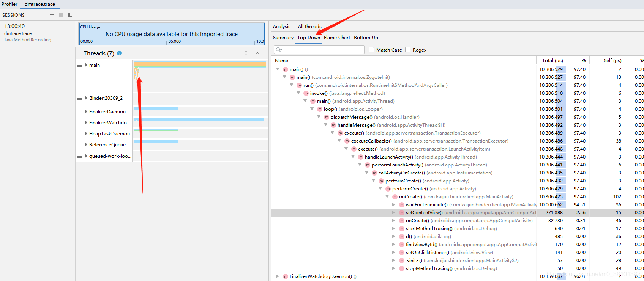644x281 pixels.
Task: Select the 18:00:40 dmtrace.trace session
Action: coord(37,33)
